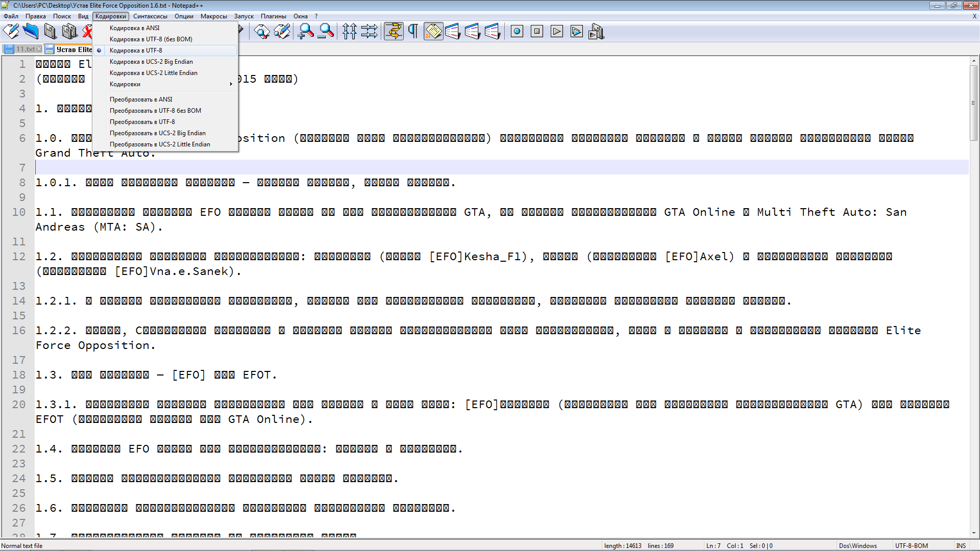Choose Преобразовать в ANSI

(165, 99)
